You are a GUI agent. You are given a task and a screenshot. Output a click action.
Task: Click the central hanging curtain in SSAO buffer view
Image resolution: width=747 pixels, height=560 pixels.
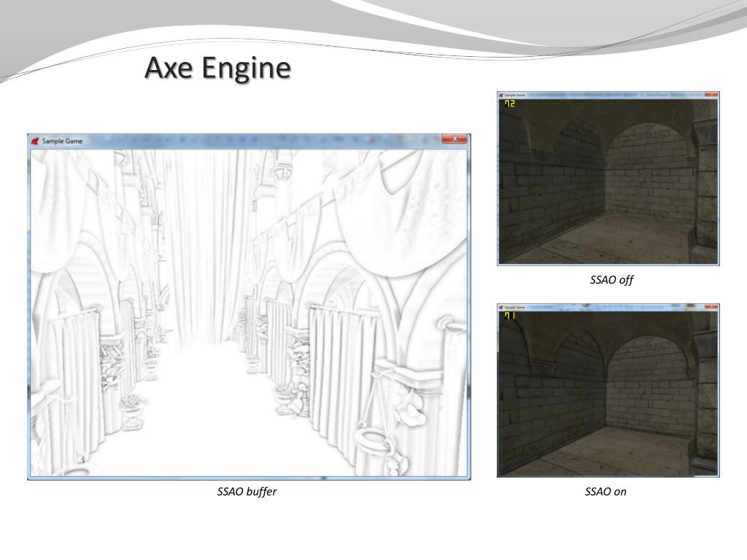coord(196,241)
